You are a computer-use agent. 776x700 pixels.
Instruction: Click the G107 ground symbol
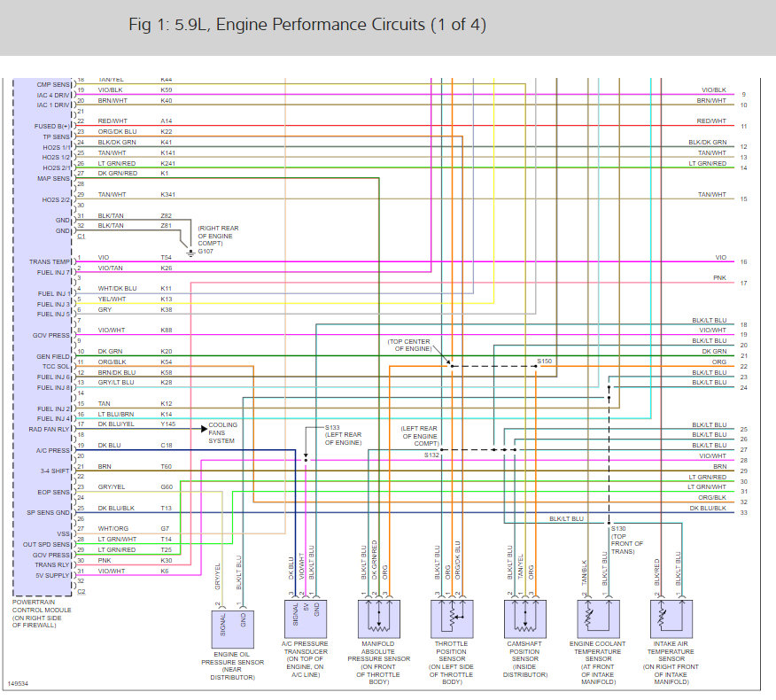[x=190, y=253]
